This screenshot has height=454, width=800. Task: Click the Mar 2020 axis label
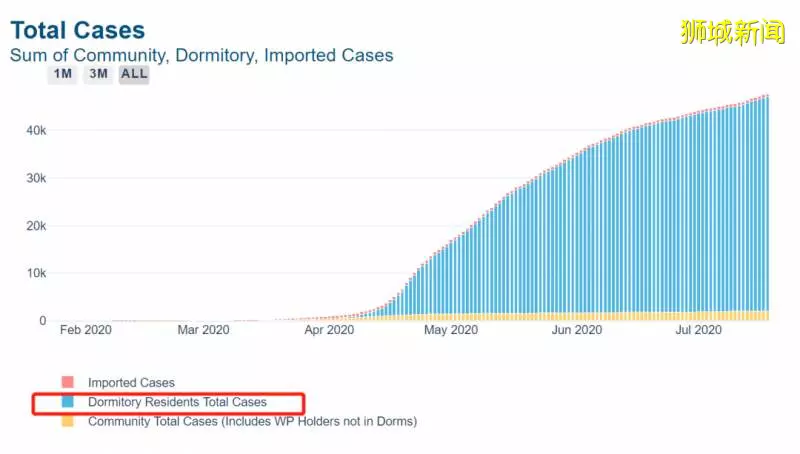pos(204,330)
